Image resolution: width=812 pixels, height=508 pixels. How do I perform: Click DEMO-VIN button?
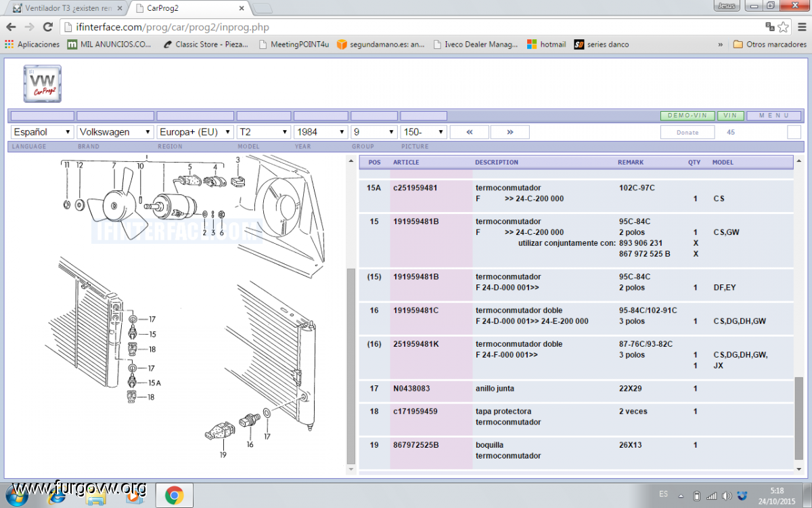tap(687, 116)
